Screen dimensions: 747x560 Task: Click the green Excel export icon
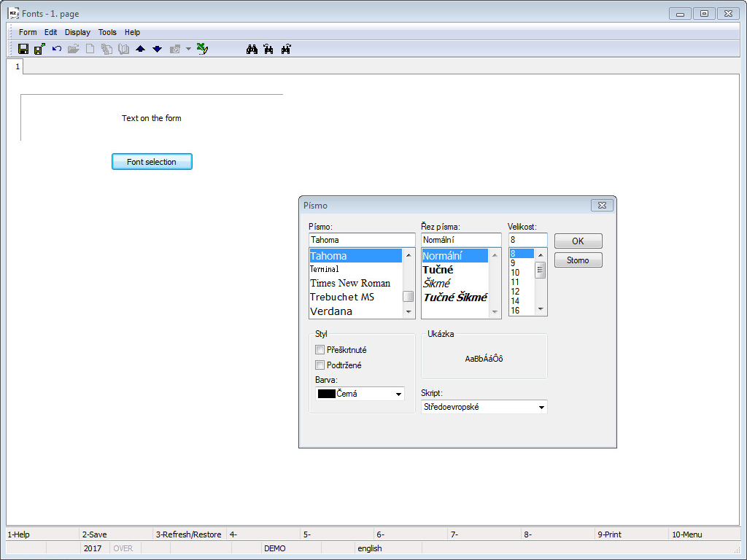[x=203, y=49]
